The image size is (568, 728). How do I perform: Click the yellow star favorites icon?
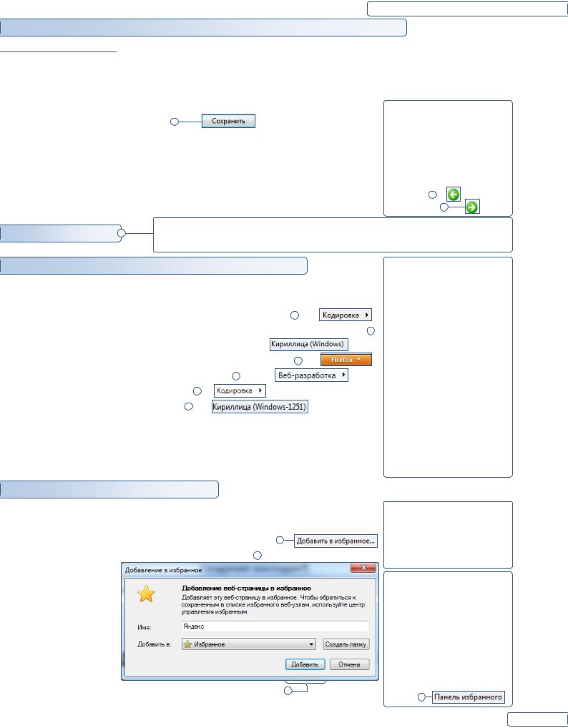coord(146,594)
